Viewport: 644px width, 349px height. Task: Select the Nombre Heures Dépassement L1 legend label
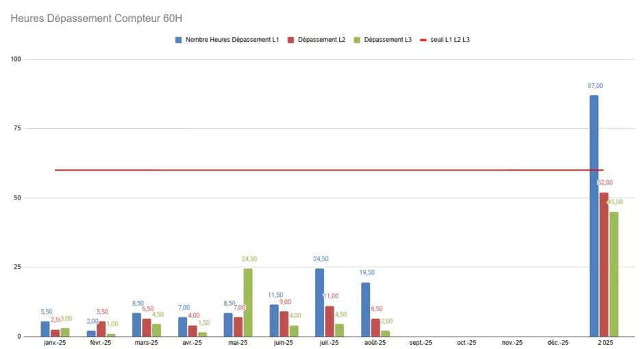pyautogui.click(x=232, y=40)
